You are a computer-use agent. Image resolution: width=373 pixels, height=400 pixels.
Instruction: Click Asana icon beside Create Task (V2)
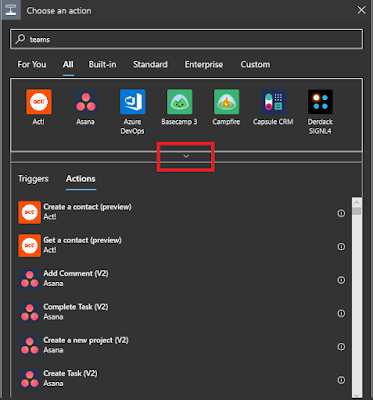[x=30, y=379]
